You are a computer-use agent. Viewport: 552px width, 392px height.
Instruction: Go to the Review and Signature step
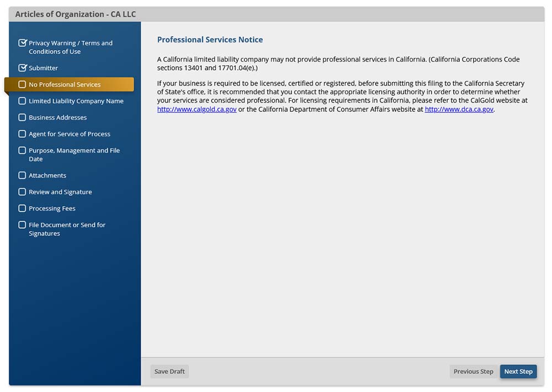pyautogui.click(x=60, y=192)
